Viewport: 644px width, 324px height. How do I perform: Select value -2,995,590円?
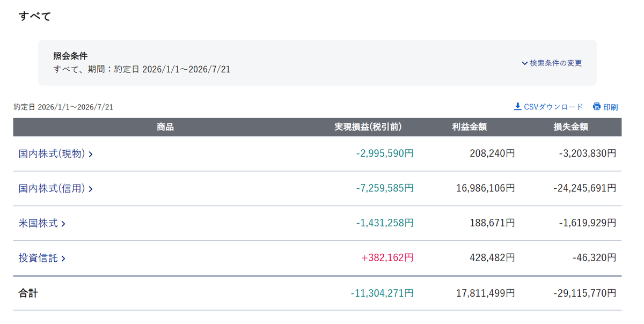pyautogui.click(x=385, y=153)
